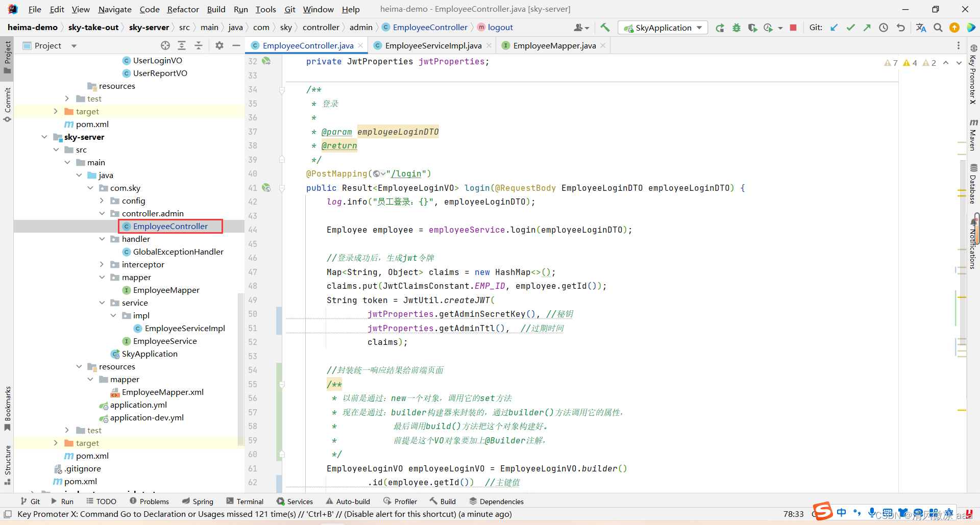Open editor tabs more options icon
Screen dimensions: 980x525
point(958,45)
